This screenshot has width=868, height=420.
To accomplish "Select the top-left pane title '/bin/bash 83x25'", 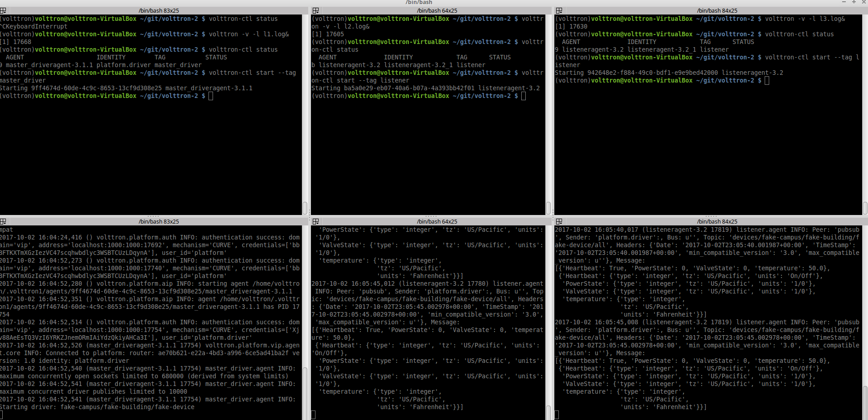I will point(159,10).
